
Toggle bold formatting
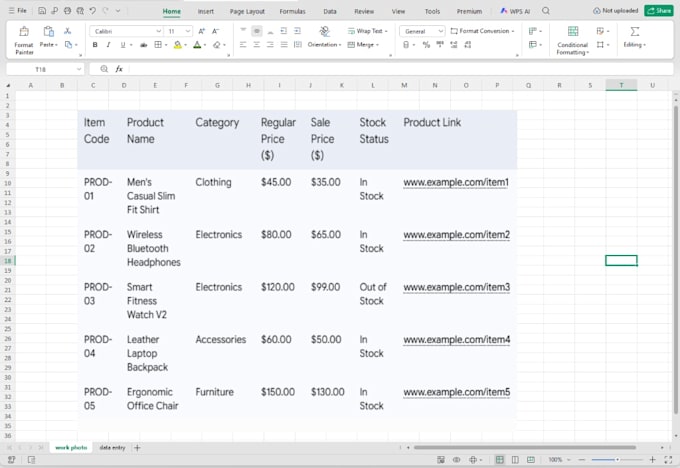[95, 45]
